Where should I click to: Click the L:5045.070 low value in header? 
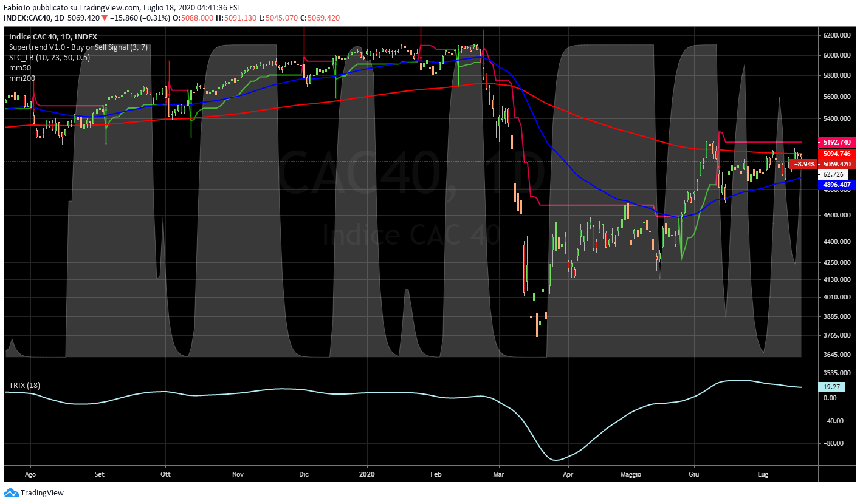tap(278, 18)
